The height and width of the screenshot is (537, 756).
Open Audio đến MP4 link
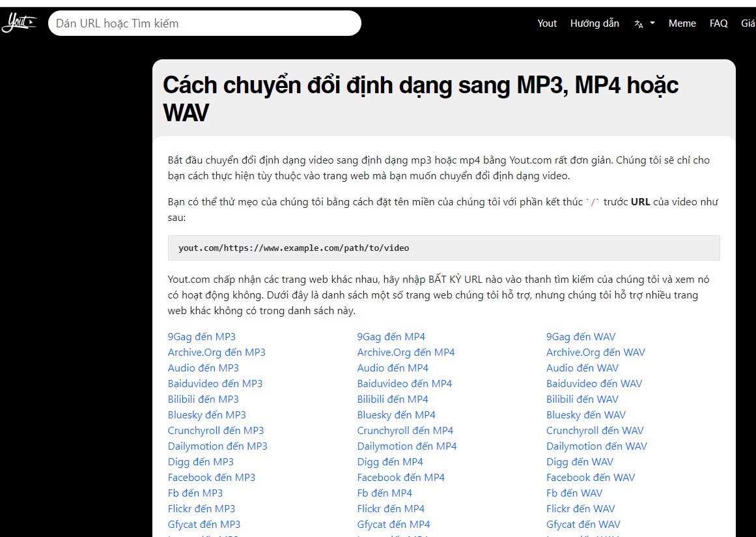393,368
